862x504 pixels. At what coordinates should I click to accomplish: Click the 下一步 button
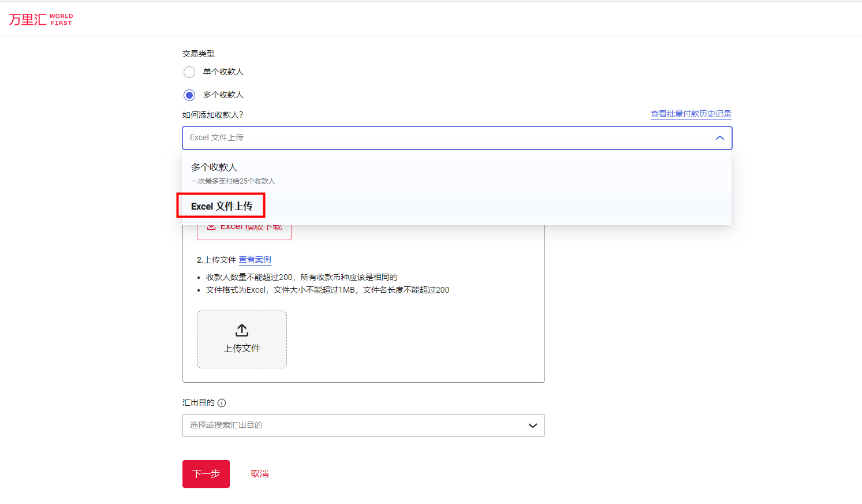[206, 473]
